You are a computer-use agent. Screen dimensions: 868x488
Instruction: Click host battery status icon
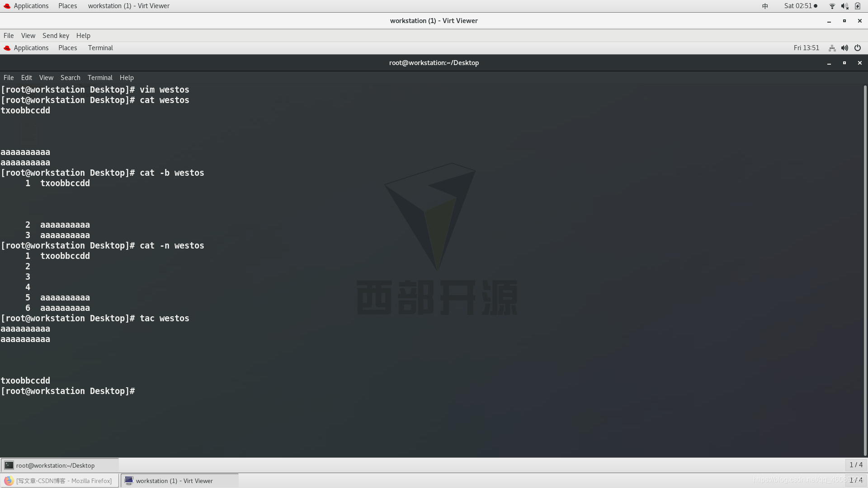[858, 6]
